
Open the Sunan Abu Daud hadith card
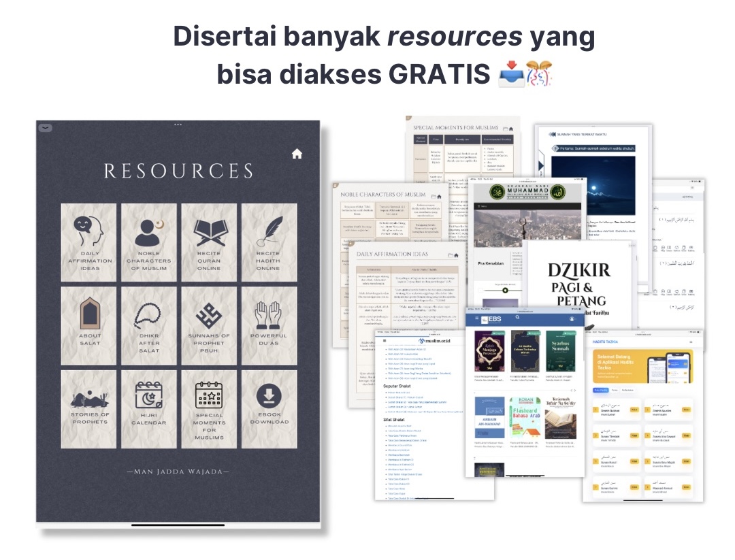pos(669,435)
